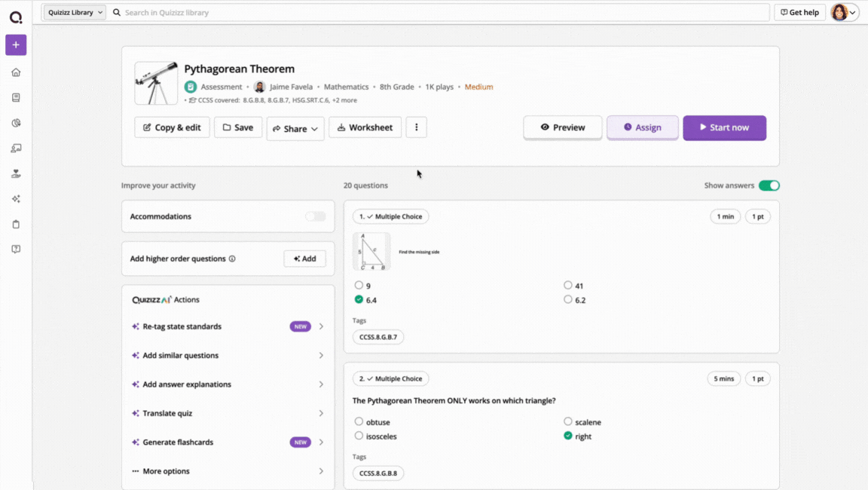Download the Worksheet
Viewport: 868px width, 490px height.
(365, 127)
